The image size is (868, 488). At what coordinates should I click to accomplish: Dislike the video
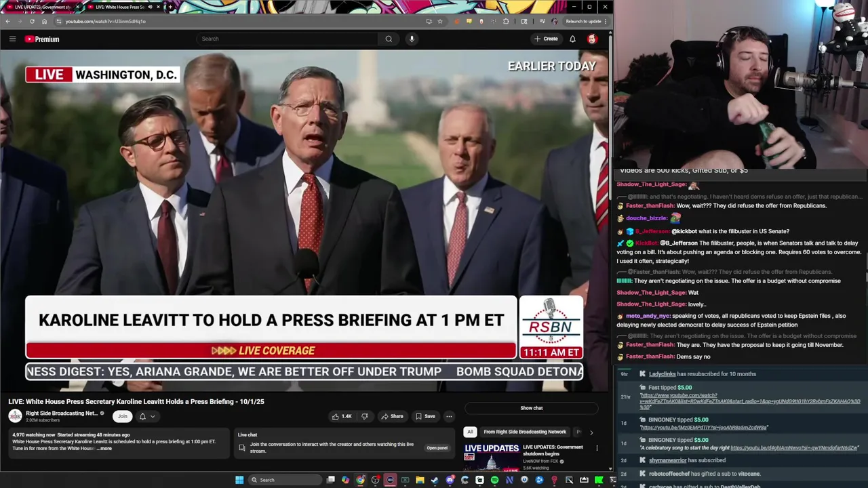(364, 416)
